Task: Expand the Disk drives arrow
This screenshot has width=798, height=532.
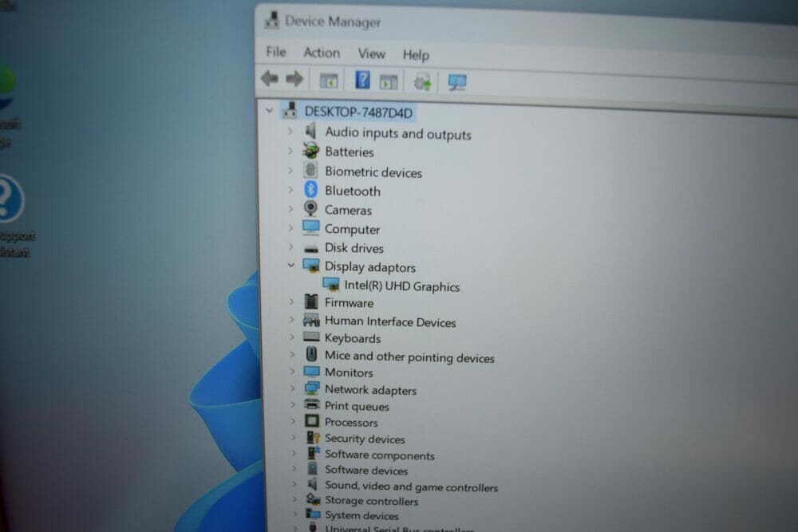Action: click(x=291, y=246)
